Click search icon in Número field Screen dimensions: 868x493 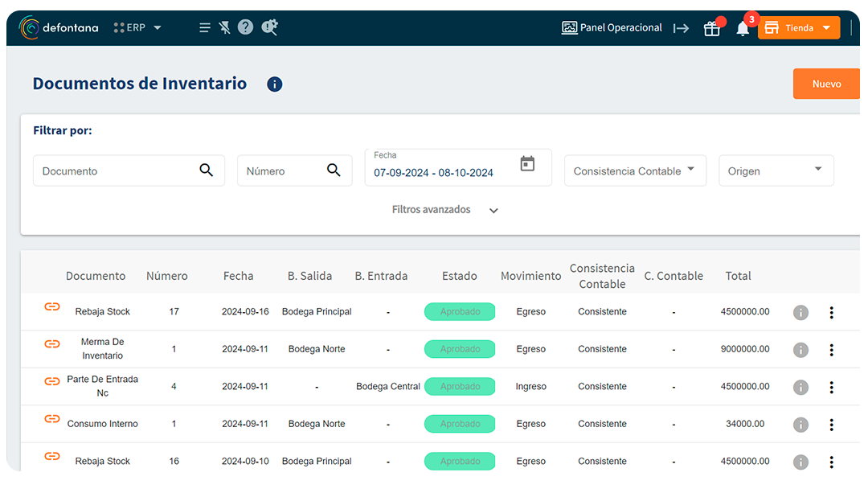tap(334, 170)
